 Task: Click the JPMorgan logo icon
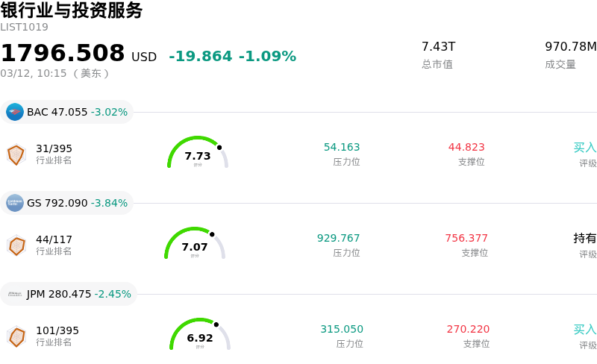(x=15, y=294)
